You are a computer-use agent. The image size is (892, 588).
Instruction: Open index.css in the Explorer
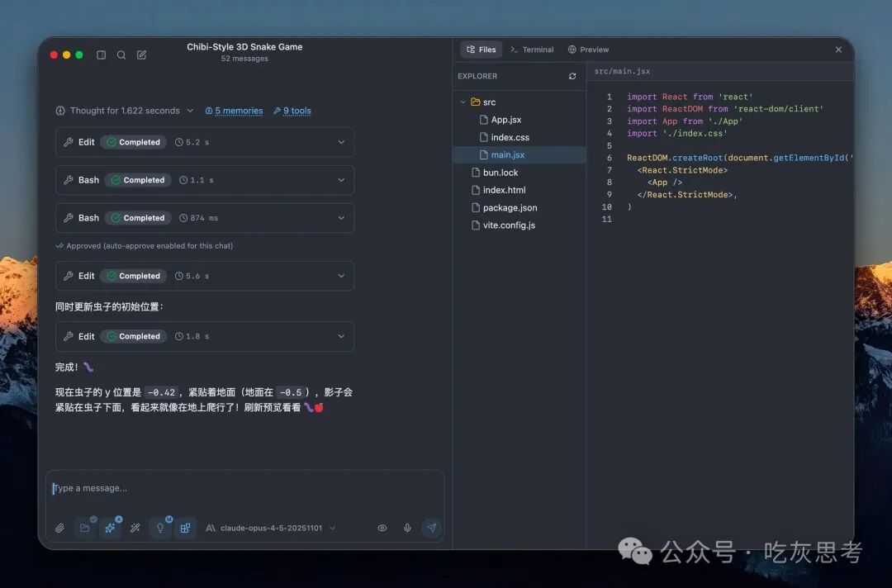pos(520,138)
